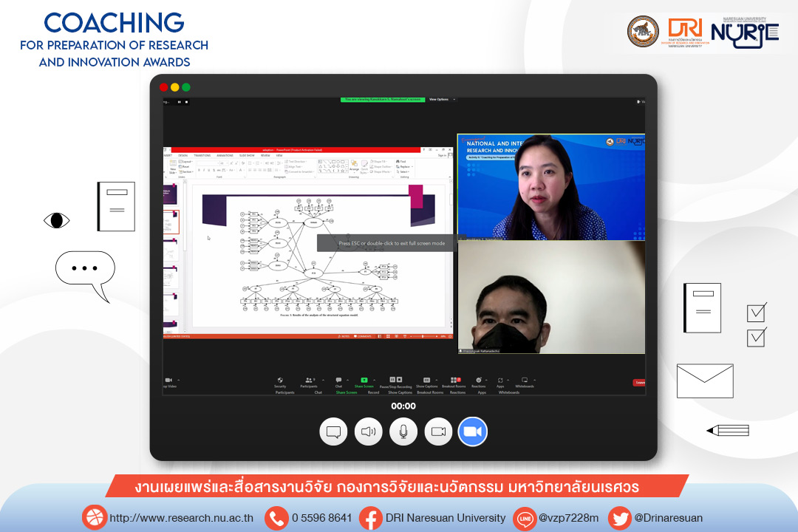This screenshot has height=532, width=798.
Task: Open Chat in the Zoom toolbar
Action: tap(338, 382)
